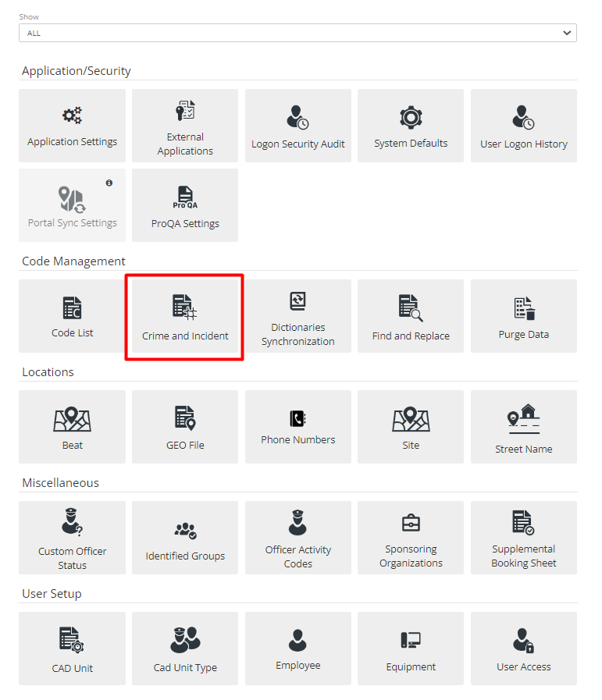Open Street Name tile
Screen dimensions: 602x700
[523, 427]
